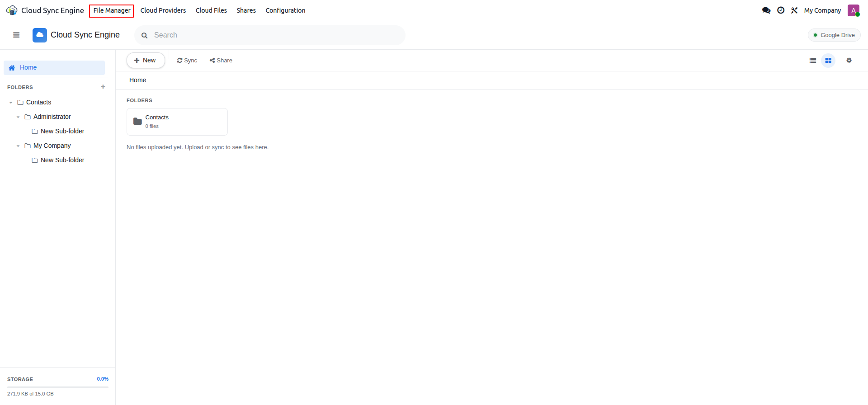Click the Sync button
This screenshot has width=868, height=405.
[x=187, y=60]
